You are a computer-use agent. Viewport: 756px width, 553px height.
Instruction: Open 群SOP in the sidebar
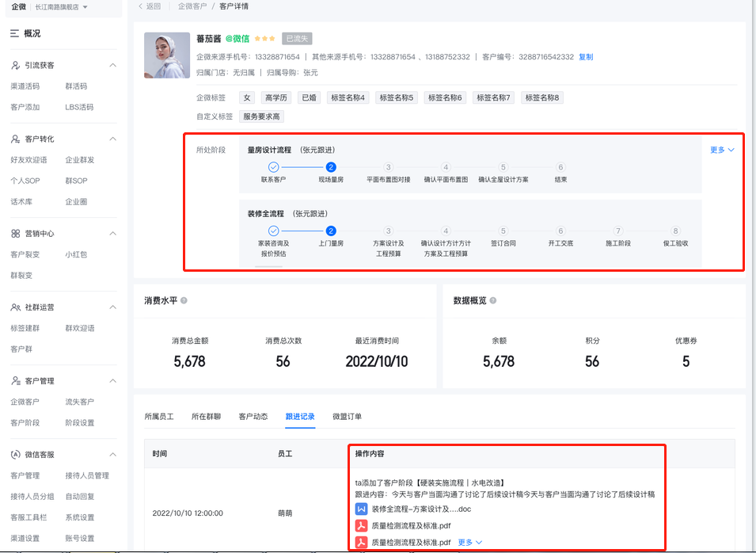(x=76, y=181)
